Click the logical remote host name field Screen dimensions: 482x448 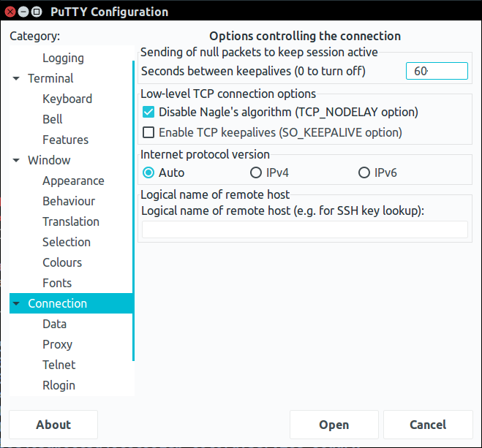tap(304, 229)
